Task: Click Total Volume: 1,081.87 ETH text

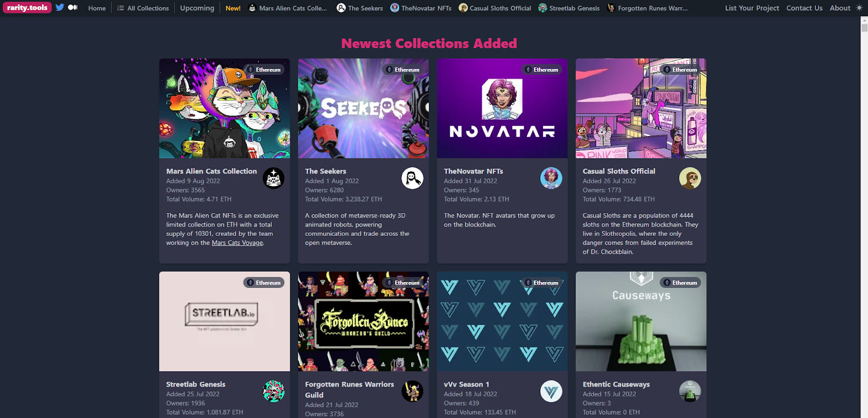Action: pyautogui.click(x=205, y=413)
